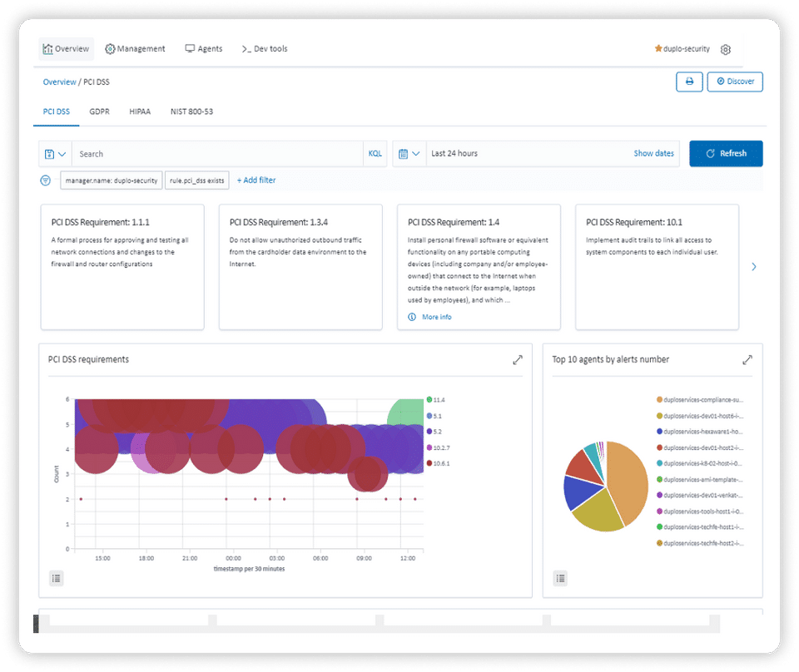The image size is (799, 672).
Task: Open the saved query dropdown
Action: point(55,154)
